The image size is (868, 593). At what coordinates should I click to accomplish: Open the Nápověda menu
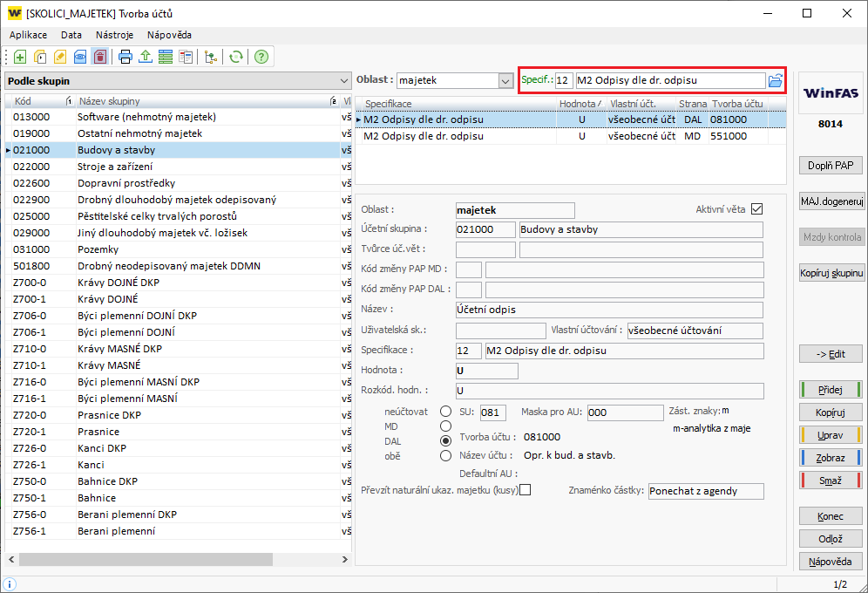click(x=169, y=35)
